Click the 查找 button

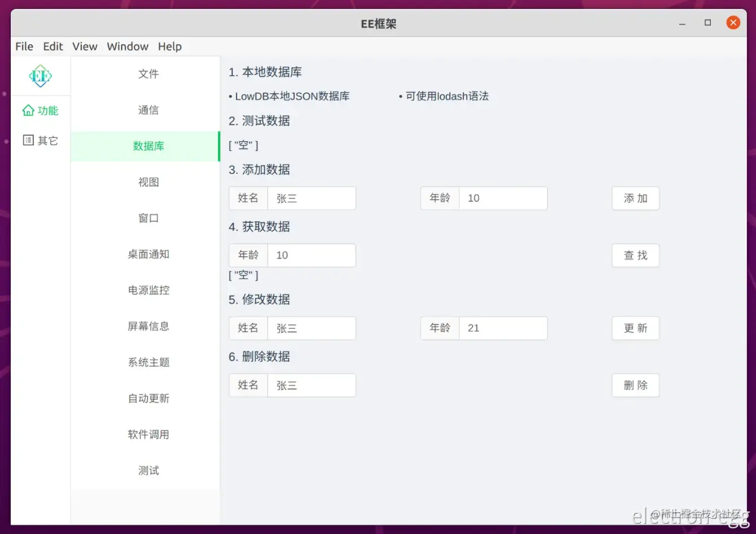(x=635, y=255)
